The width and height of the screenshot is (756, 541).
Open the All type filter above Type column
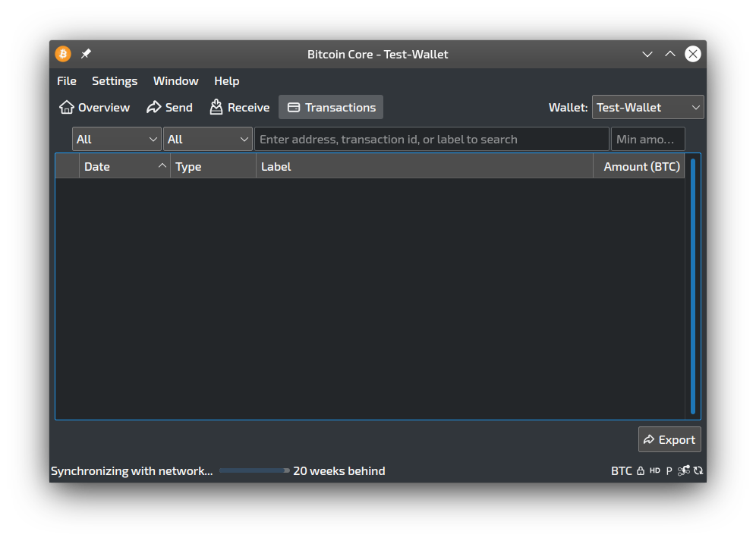click(208, 140)
